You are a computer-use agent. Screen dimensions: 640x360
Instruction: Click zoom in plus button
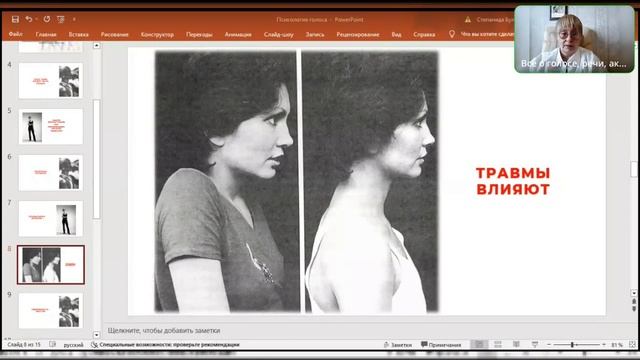604,345
